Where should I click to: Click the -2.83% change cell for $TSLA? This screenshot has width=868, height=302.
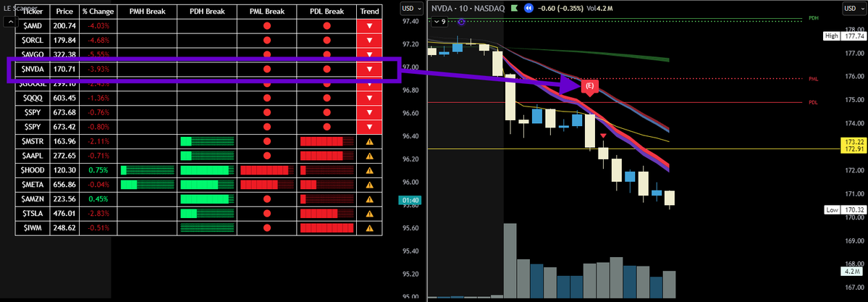pyautogui.click(x=98, y=214)
